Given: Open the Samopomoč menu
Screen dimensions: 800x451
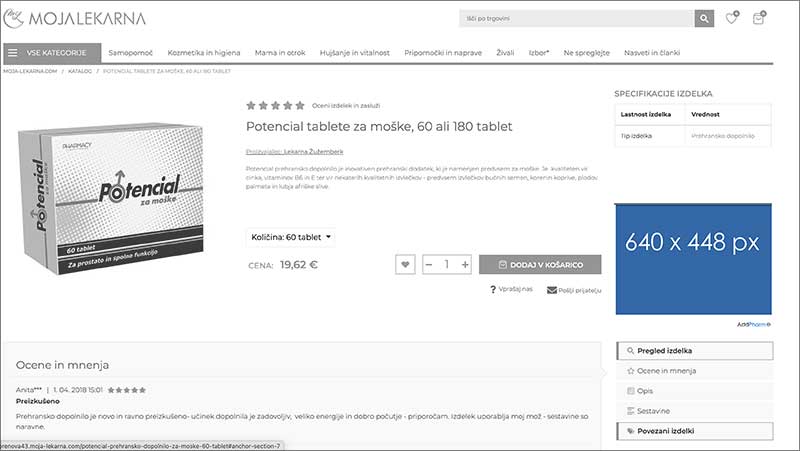Looking at the screenshot, I should pos(131,53).
